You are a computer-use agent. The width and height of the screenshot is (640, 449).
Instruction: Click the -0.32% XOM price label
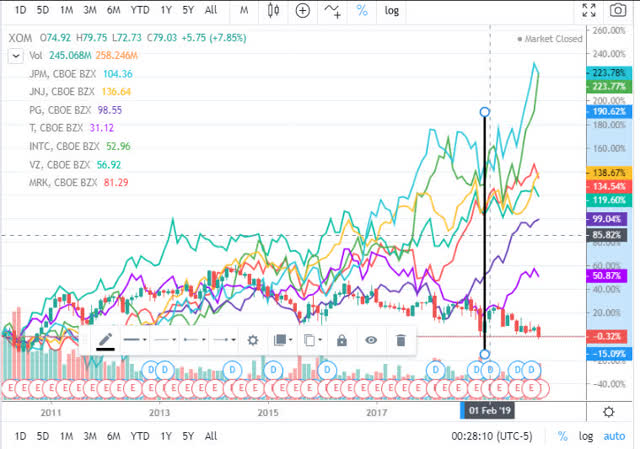[x=606, y=336]
